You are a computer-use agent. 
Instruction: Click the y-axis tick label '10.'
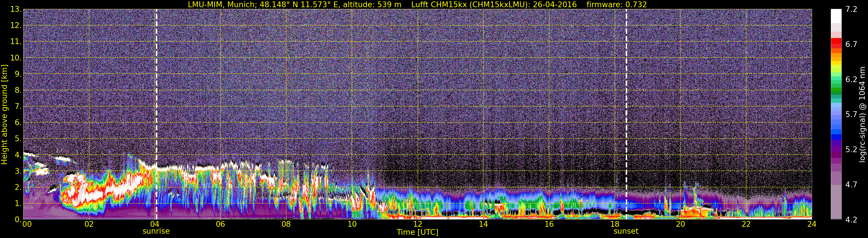pos(16,58)
